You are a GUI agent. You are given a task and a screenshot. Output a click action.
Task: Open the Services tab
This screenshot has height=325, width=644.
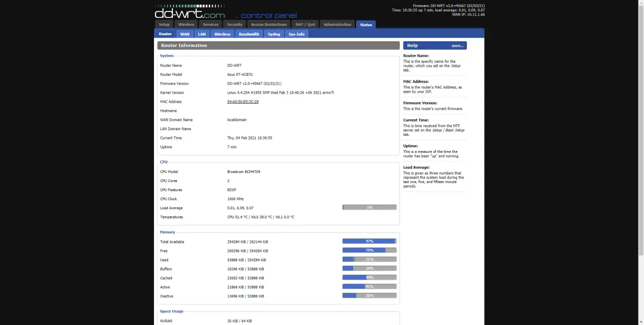pos(210,24)
